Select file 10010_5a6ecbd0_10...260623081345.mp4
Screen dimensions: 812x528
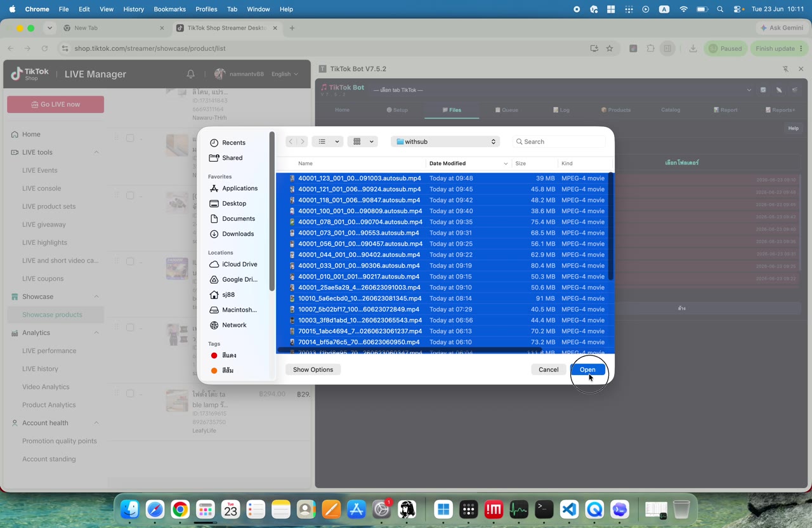(x=445, y=298)
